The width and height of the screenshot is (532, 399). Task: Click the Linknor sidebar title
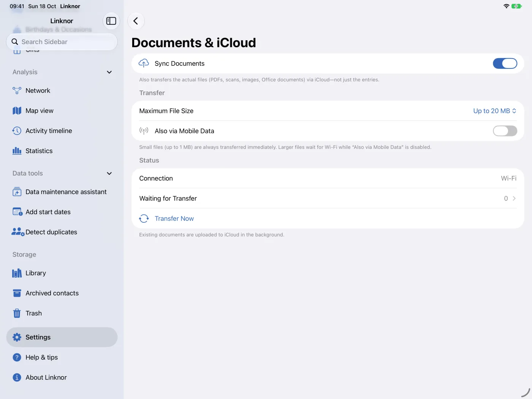[62, 21]
